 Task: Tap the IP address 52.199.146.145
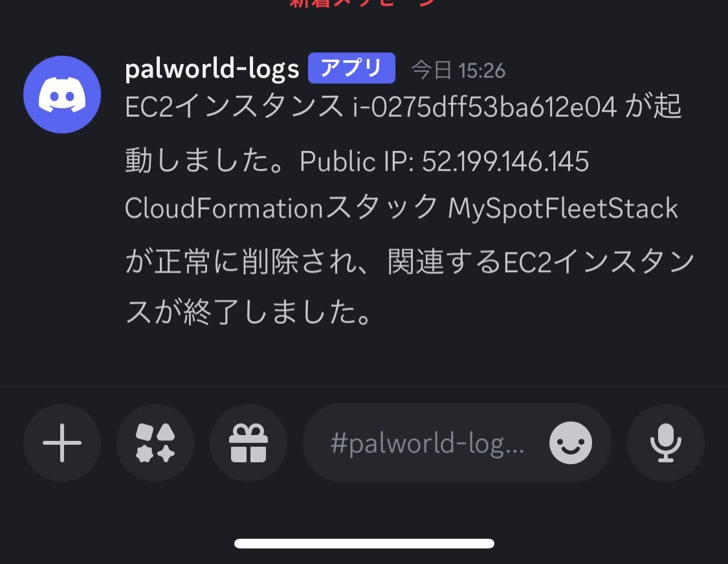click(x=505, y=161)
